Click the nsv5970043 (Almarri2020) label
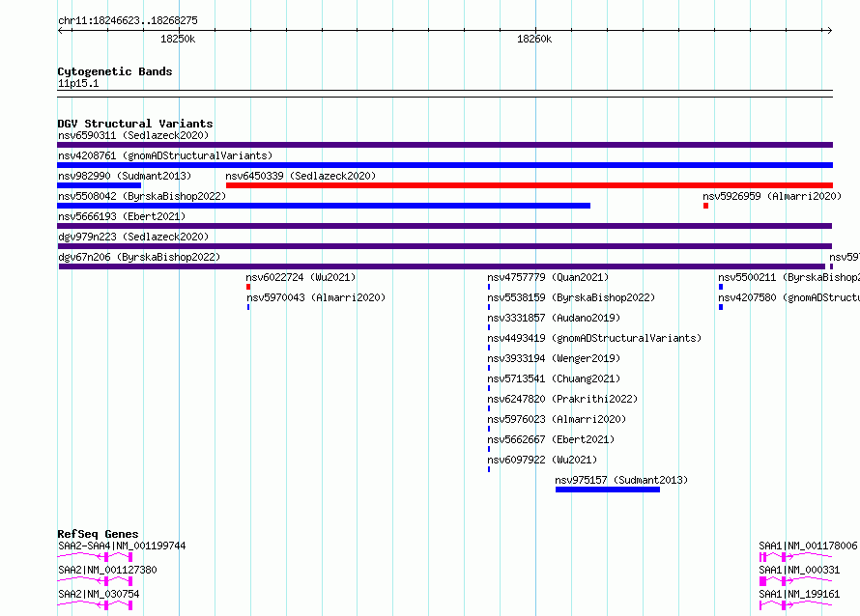 (x=316, y=297)
